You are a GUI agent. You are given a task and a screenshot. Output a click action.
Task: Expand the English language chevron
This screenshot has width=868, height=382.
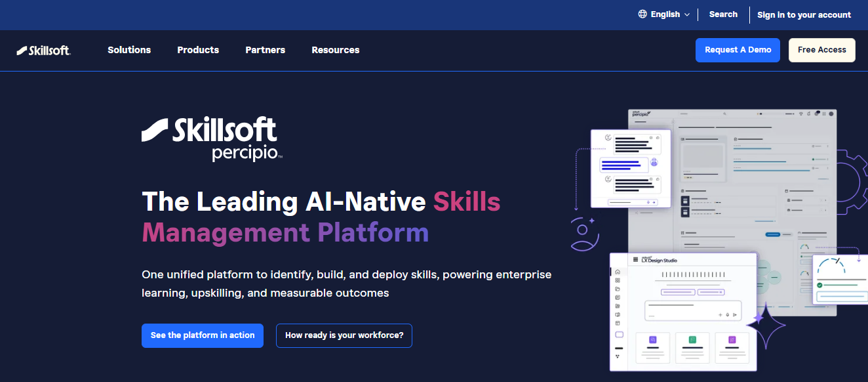coord(687,14)
